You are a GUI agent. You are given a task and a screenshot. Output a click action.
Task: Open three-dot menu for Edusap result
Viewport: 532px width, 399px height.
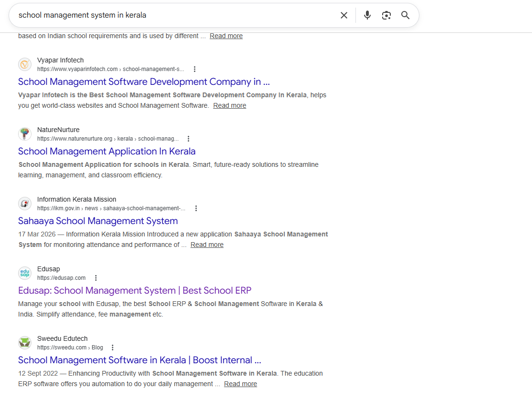coord(96,278)
